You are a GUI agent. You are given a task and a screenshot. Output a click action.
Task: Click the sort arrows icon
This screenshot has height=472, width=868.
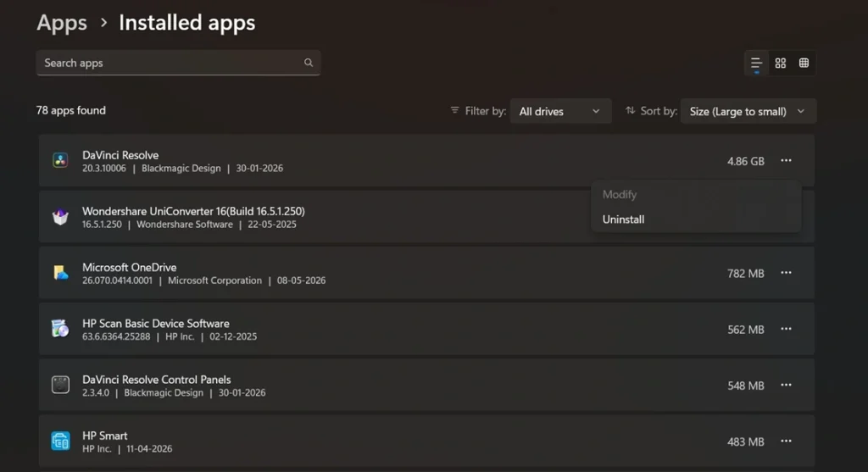[x=630, y=111]
